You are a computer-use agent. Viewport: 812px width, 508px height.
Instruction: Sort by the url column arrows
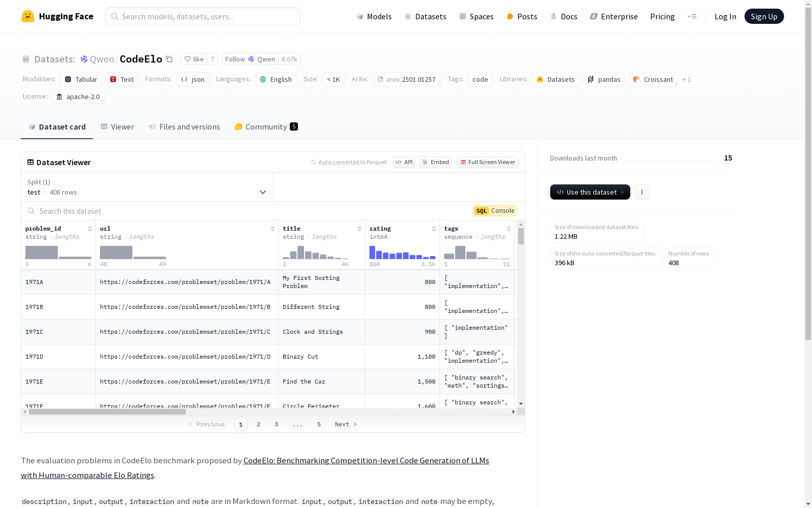[x=273, y=229]
